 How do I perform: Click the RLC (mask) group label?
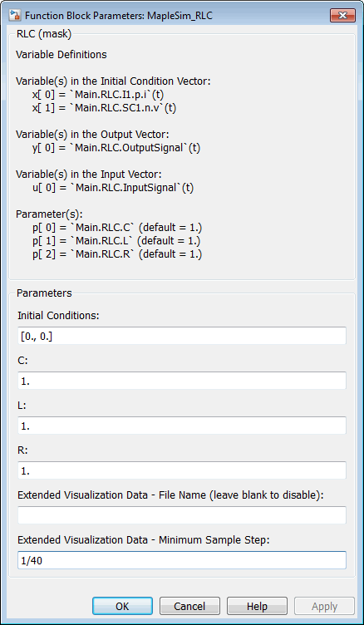44,34
